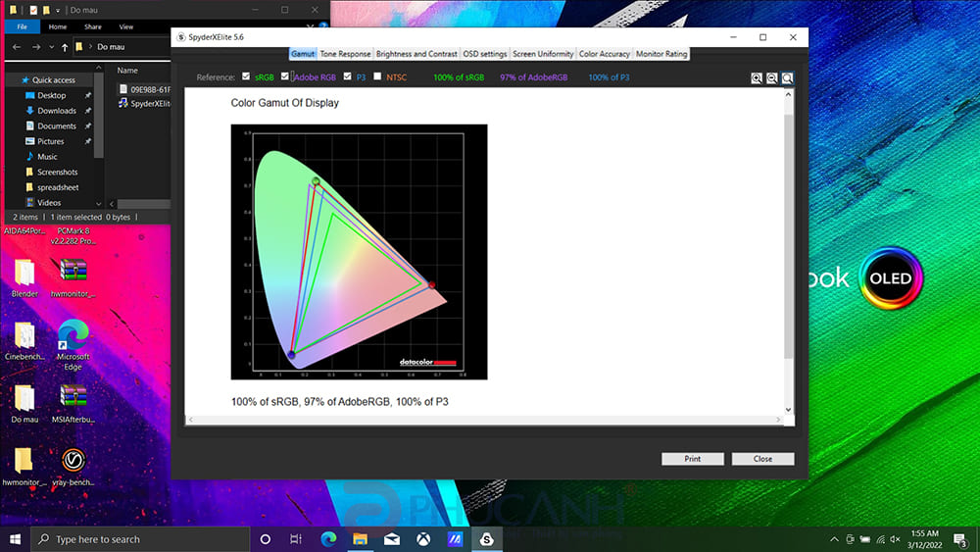Image resolution: width=980 pixels, height=552 pixels.
Task: Toggle the sRGB reference checkbox
Action: 246,76
